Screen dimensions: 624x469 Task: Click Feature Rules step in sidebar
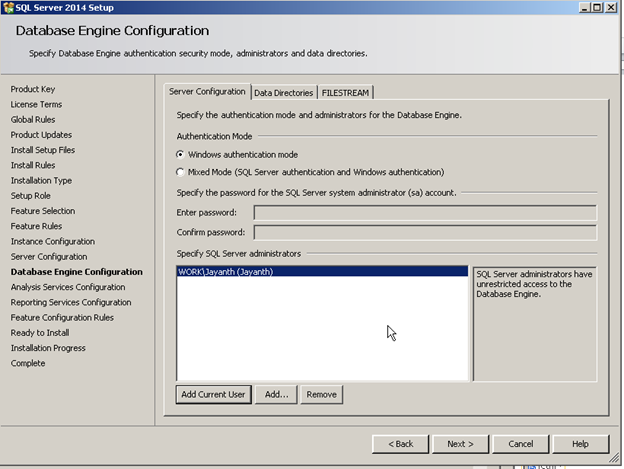pyautogui.click(x=36, y=226)
